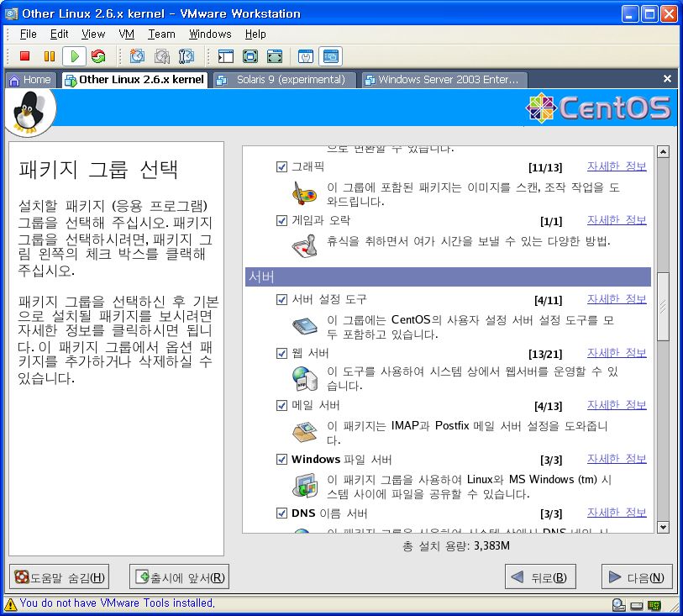Uncheck the 웹 서버 package group checkbox
Screen dimensions: 683x616
point(281,354)
